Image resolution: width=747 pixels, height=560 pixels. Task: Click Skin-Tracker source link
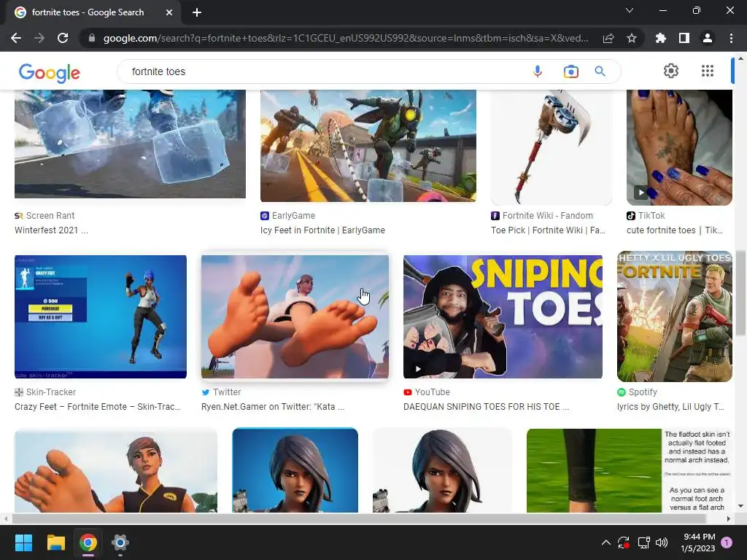pos(45,392)
